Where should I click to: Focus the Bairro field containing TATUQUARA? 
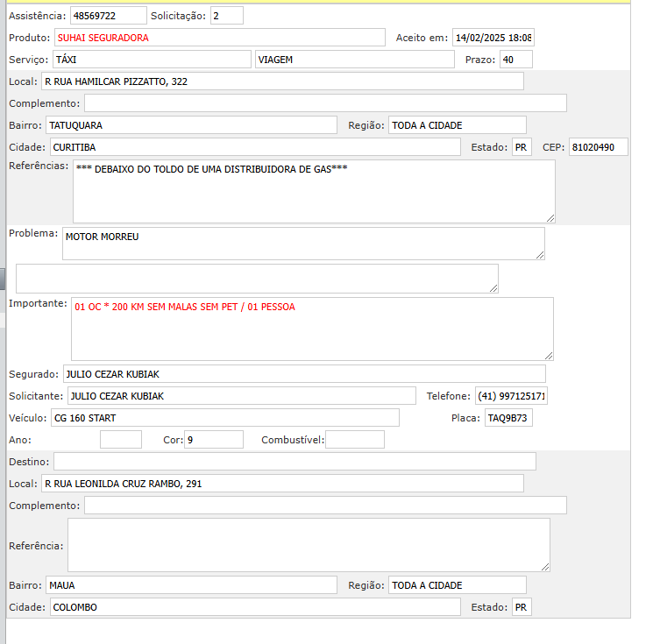pos(191,125)
